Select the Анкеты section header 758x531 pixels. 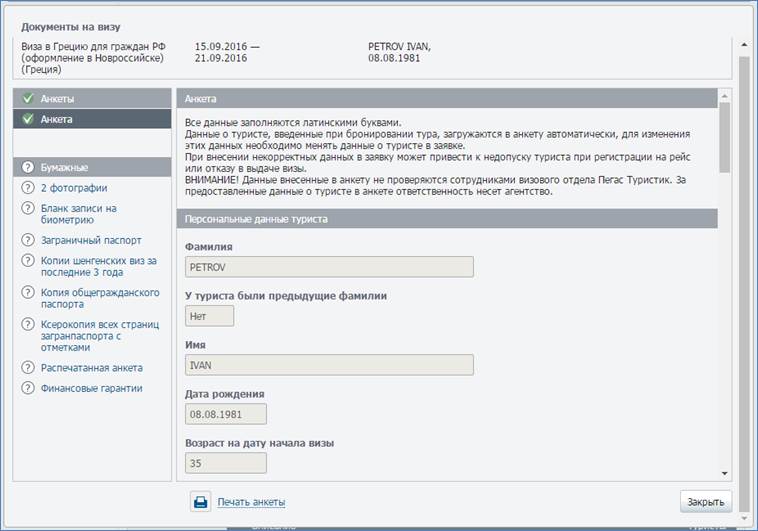(x=92, y=98)
